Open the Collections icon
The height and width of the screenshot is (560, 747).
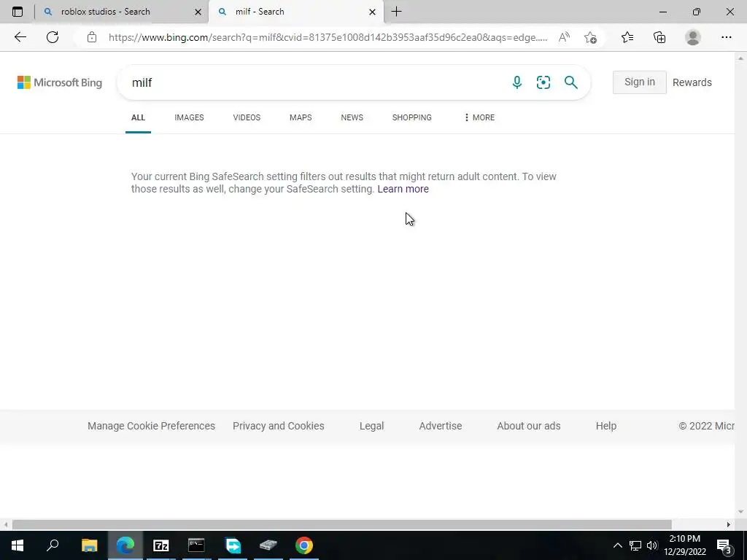click(x=659, y=37)
